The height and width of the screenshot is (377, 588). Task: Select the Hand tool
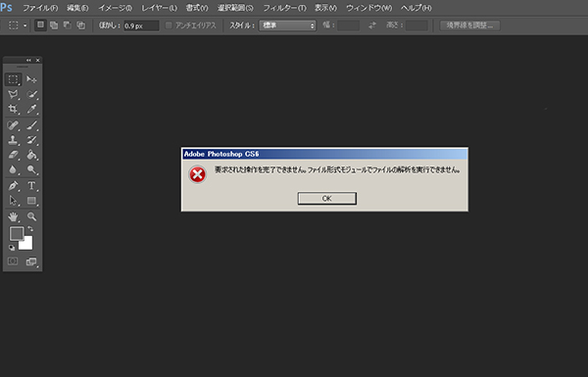[x=13, y=216]
